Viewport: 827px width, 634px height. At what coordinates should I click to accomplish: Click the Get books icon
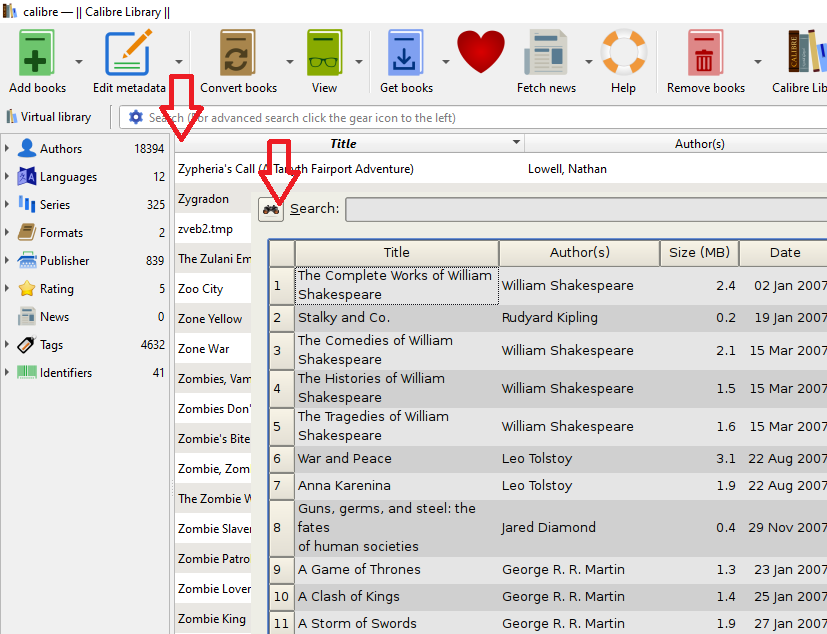pyautogui.click(x=406, y=54)
